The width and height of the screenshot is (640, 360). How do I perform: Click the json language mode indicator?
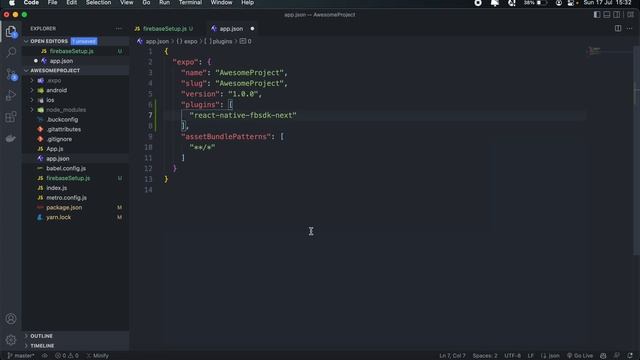(550, 356)
